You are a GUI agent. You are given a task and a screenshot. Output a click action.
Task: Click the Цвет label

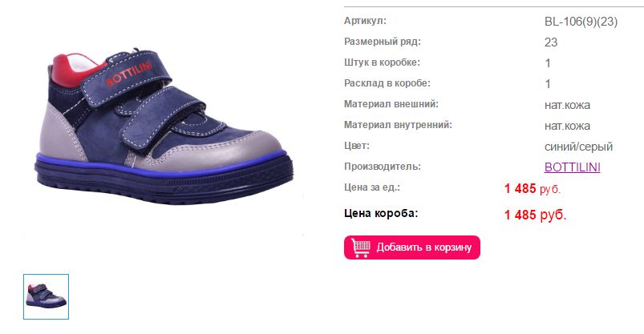(357, 146)
